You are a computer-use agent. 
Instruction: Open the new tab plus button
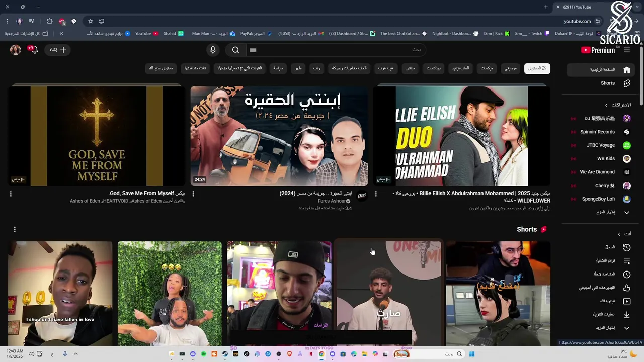click(546, 7)
